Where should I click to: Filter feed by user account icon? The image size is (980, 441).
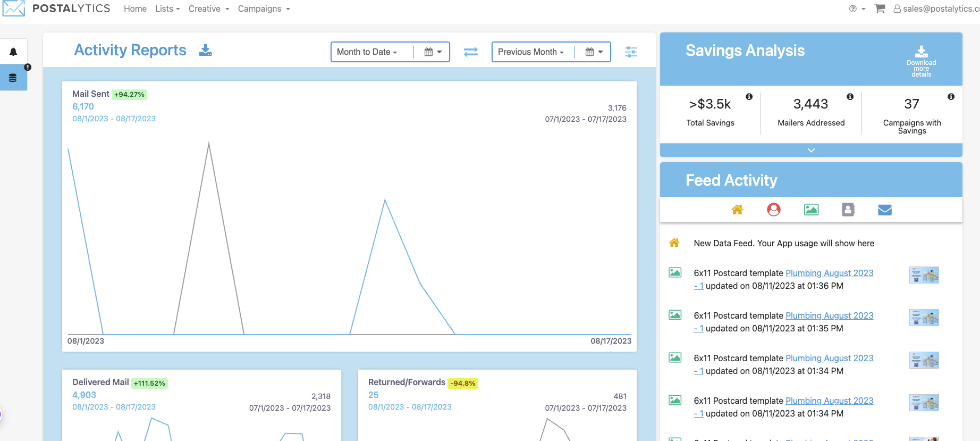[x=774, y=210]
